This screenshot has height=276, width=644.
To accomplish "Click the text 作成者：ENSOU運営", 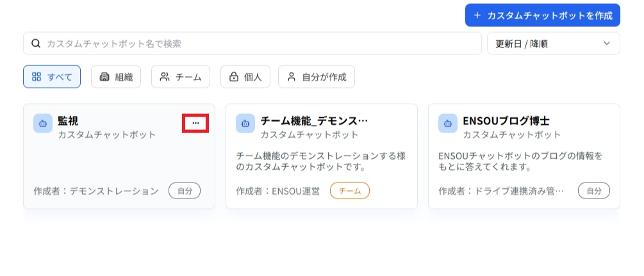I will [277, 191].
